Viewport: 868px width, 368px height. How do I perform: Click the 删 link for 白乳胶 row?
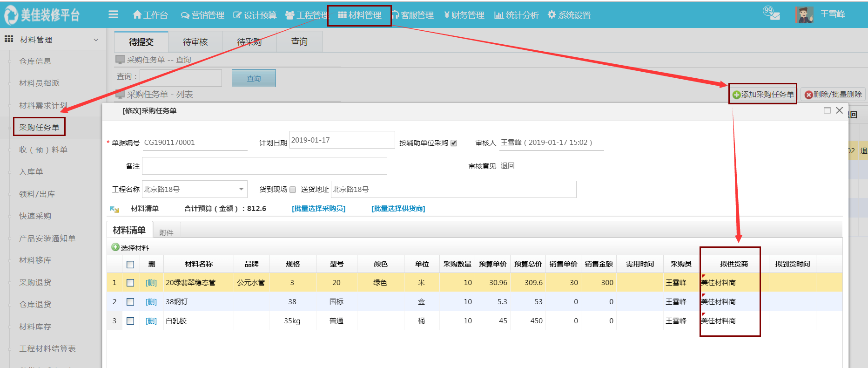(x=151, y=321)
